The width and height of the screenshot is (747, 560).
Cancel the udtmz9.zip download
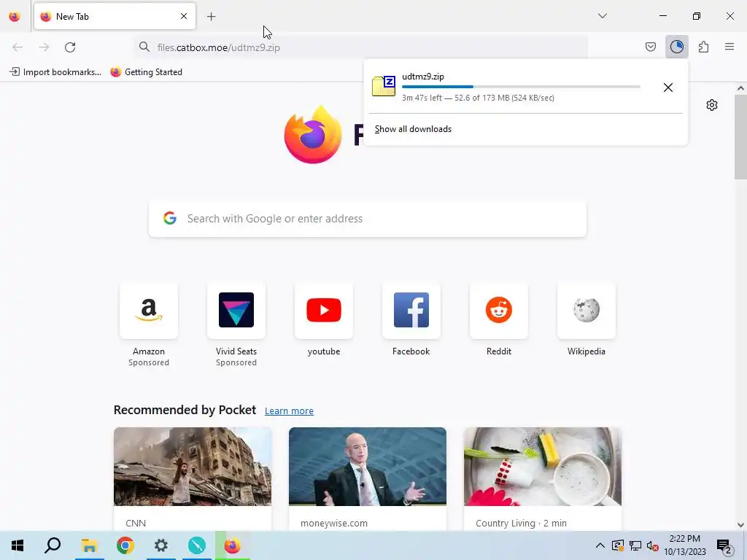[x=668, y=87]
